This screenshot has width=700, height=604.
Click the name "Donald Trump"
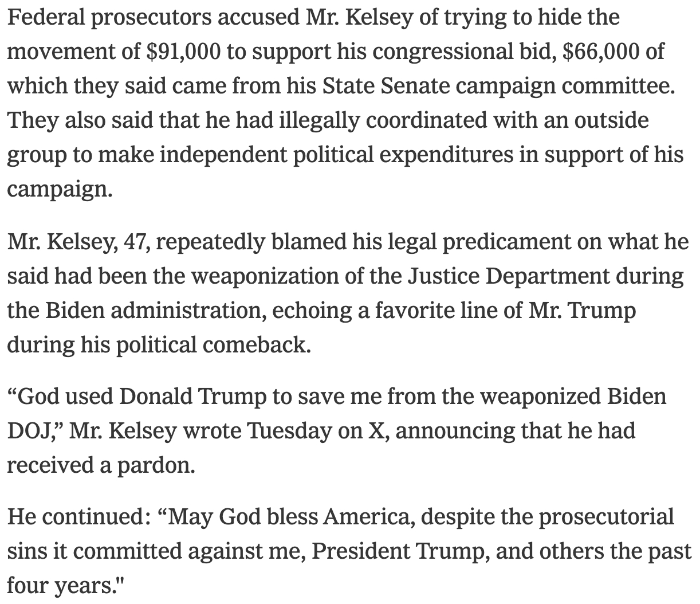tap(192, 397)
